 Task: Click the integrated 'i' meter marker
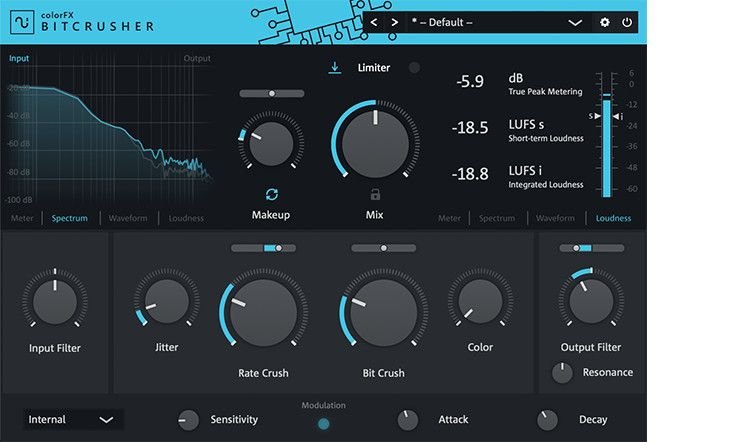[618, 116]
